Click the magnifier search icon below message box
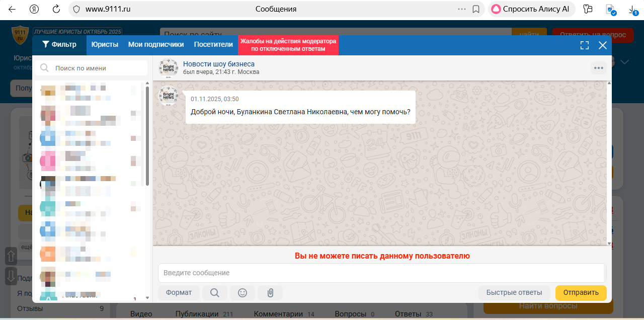 coord(215,293)
